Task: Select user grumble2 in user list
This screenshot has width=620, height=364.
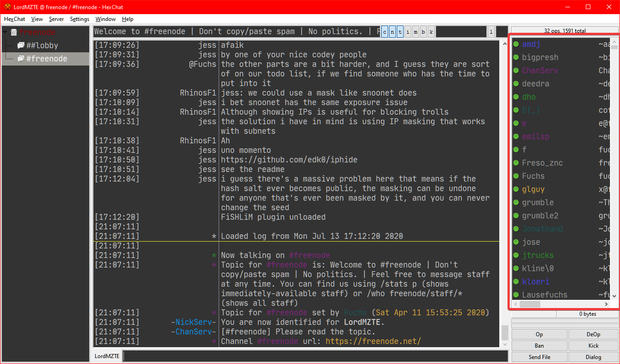Action: (540, 216)
